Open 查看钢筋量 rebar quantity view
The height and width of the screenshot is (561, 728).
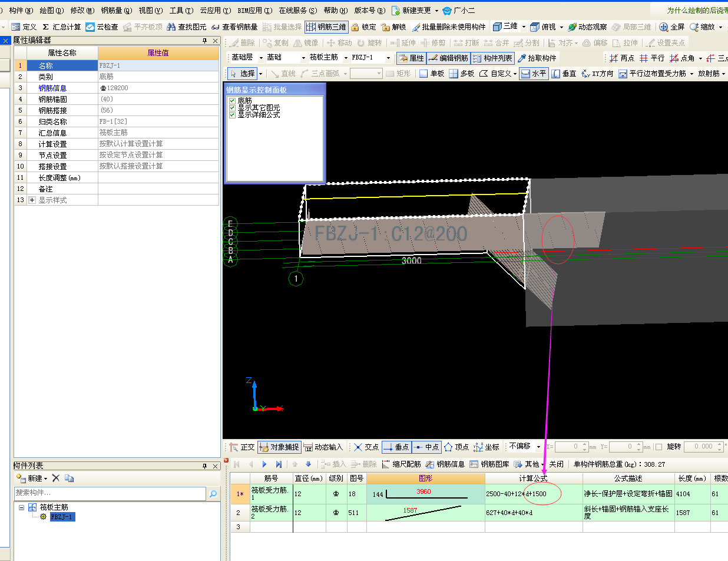234,27
